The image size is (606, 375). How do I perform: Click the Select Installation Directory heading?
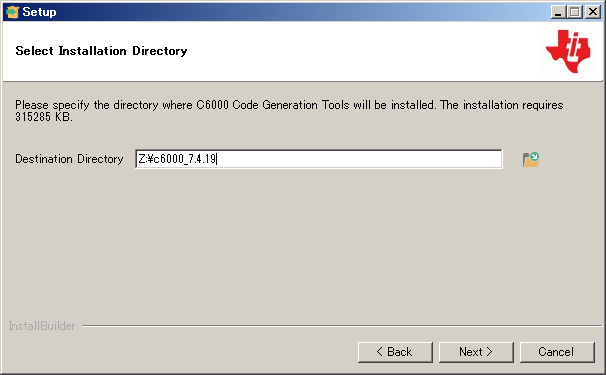point(101,51)
